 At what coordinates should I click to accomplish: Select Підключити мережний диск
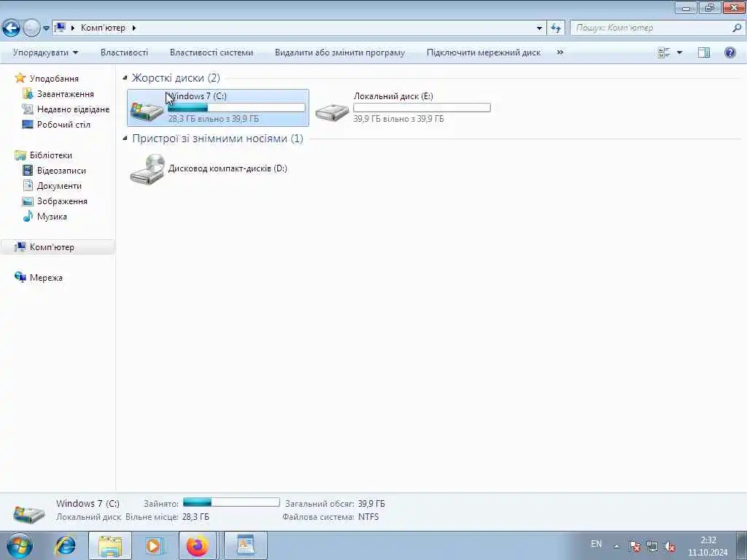click(484, 52)
